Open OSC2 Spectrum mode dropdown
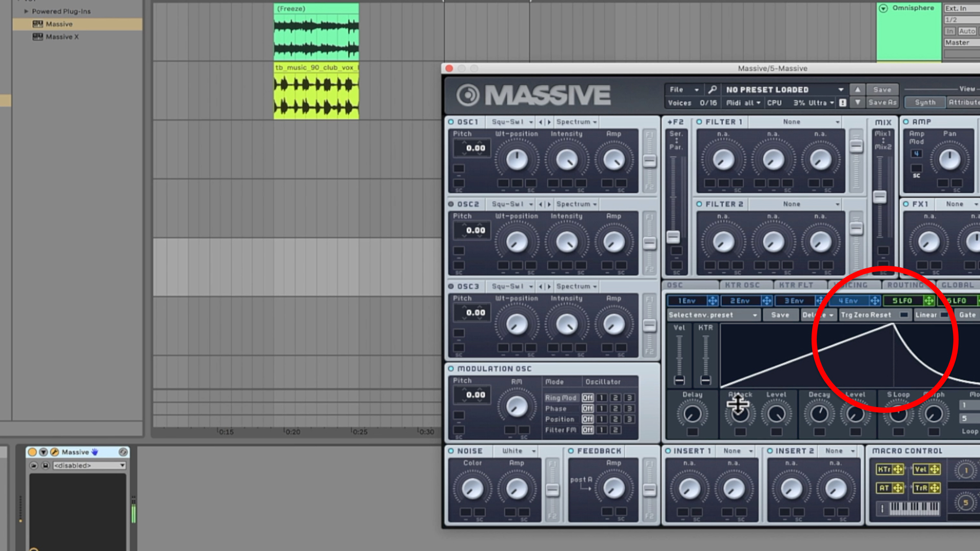980x551 pixels. 576,204
